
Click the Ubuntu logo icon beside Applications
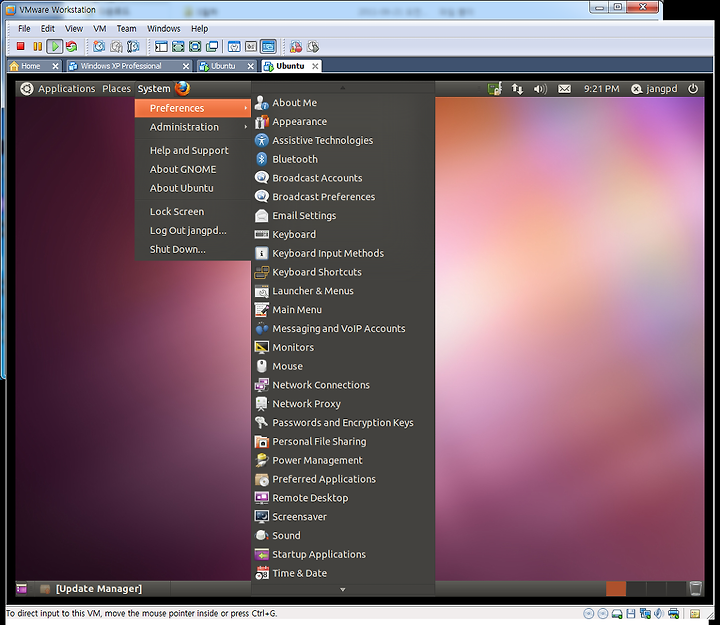27,89
